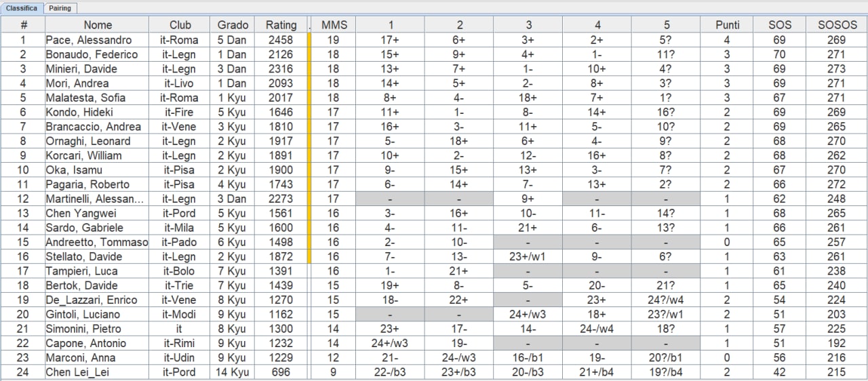Click the grey round 1 cell for Gintoli

391,314
